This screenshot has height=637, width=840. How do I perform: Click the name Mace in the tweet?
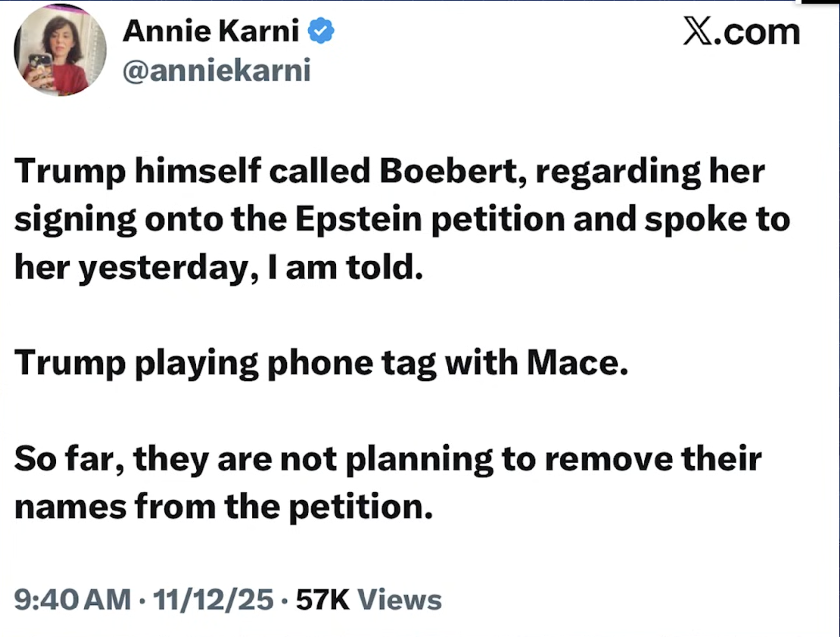577,363
